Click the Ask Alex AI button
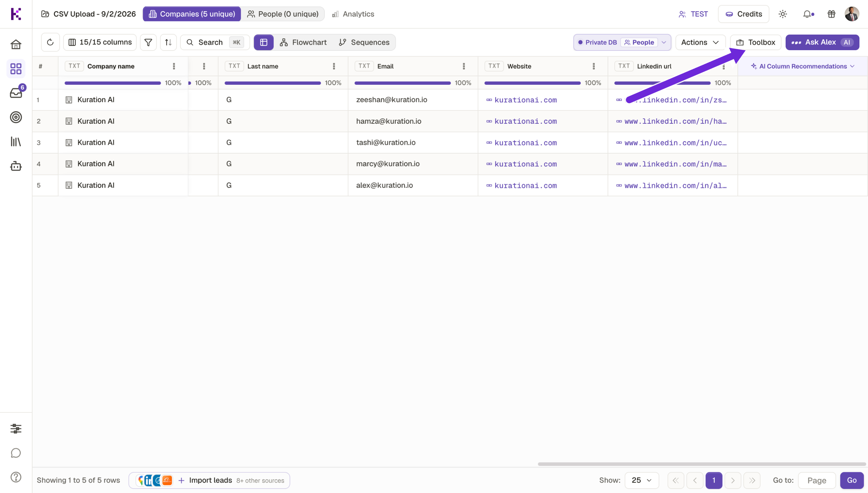Screen dimensions: 868x493 click(x=822, y=42)
